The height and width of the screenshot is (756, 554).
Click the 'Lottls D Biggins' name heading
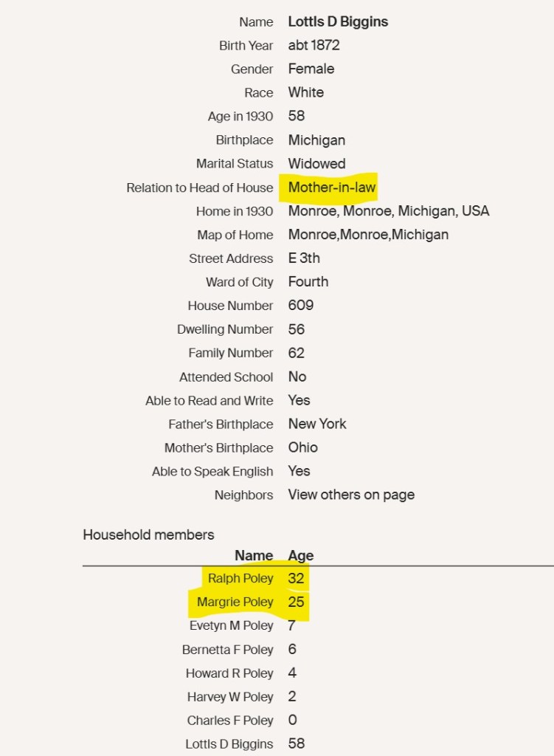click(x=338, y=21)
